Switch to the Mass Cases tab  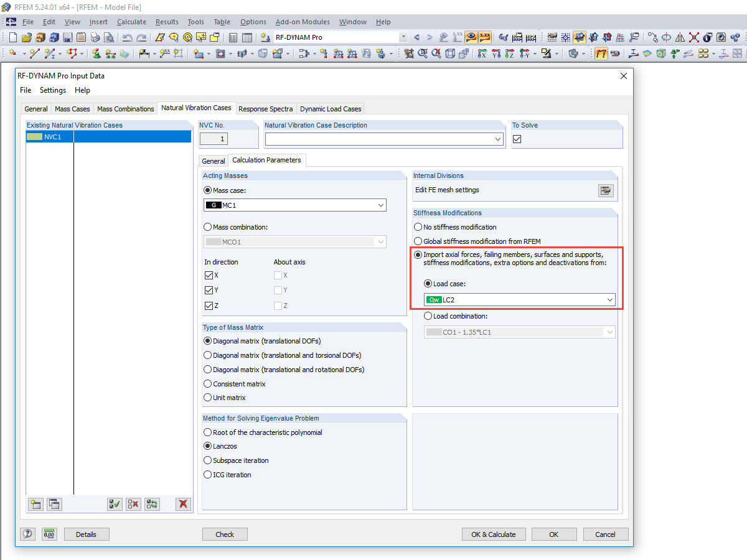(x=72, y=109)
